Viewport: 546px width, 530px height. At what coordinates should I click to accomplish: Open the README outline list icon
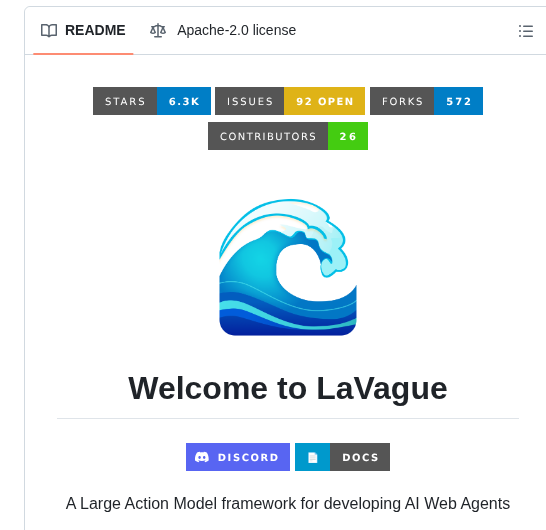point(525,31)
